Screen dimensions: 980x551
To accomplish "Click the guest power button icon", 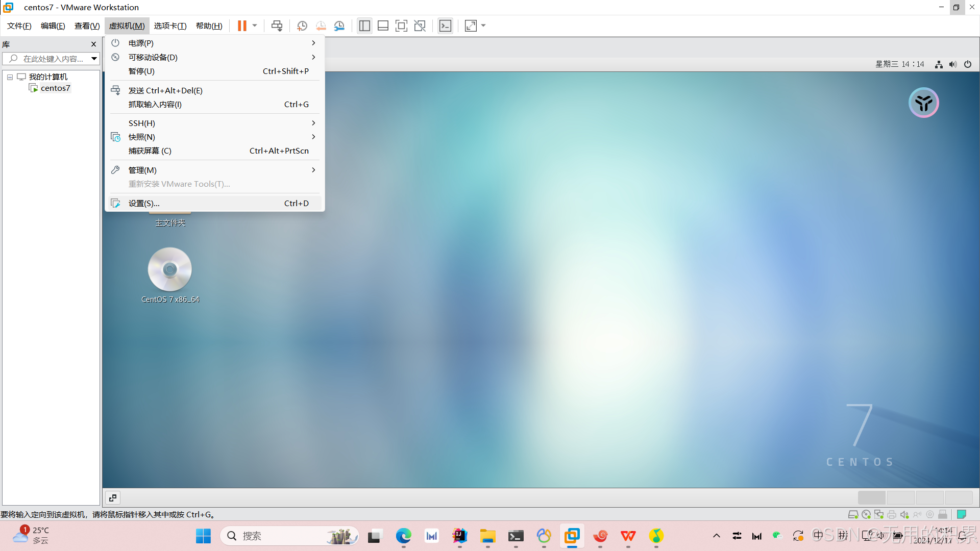I will pos(968,64).
